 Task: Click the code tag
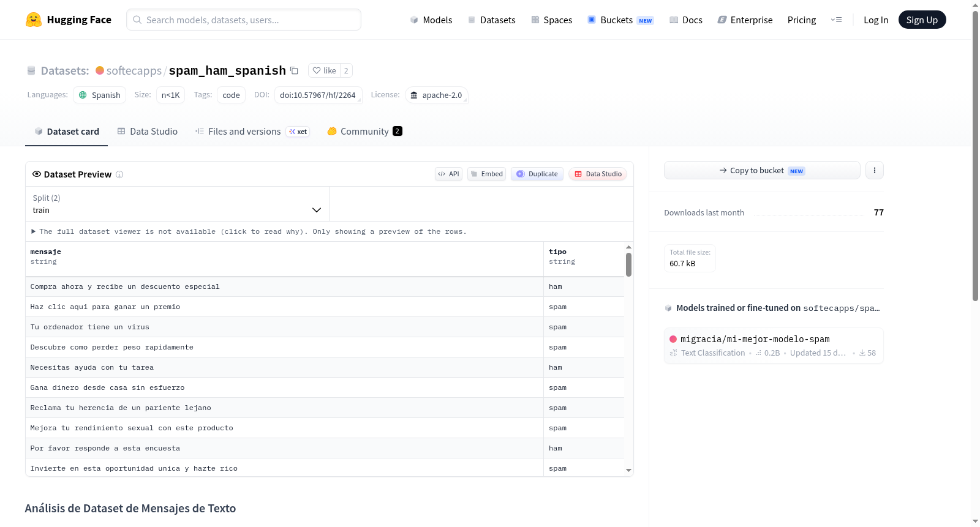coord(231,95)
